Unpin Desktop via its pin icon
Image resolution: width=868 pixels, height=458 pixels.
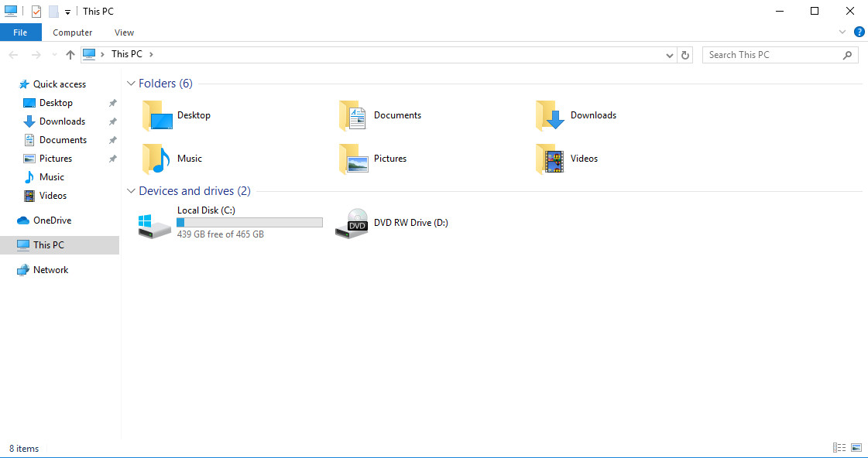tap(112, 103)
